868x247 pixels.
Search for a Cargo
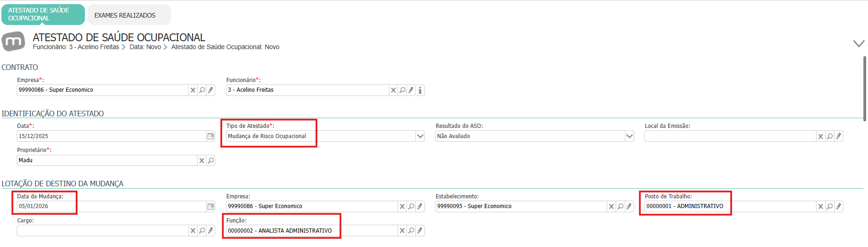tap(202, 231)
